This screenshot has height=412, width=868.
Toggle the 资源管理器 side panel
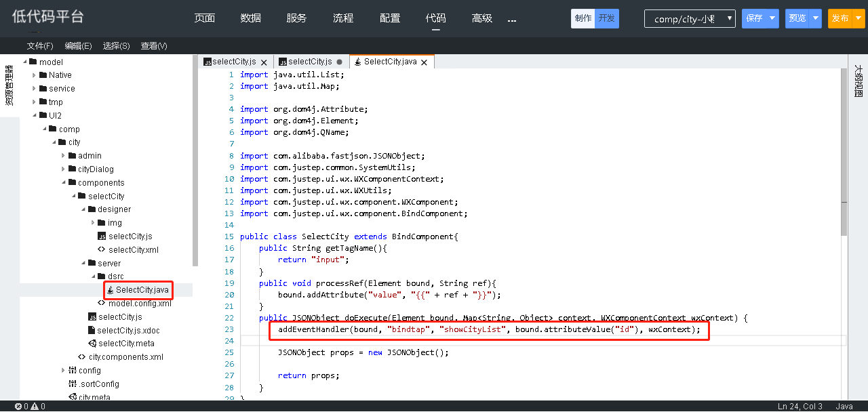[x=9, y=85]
